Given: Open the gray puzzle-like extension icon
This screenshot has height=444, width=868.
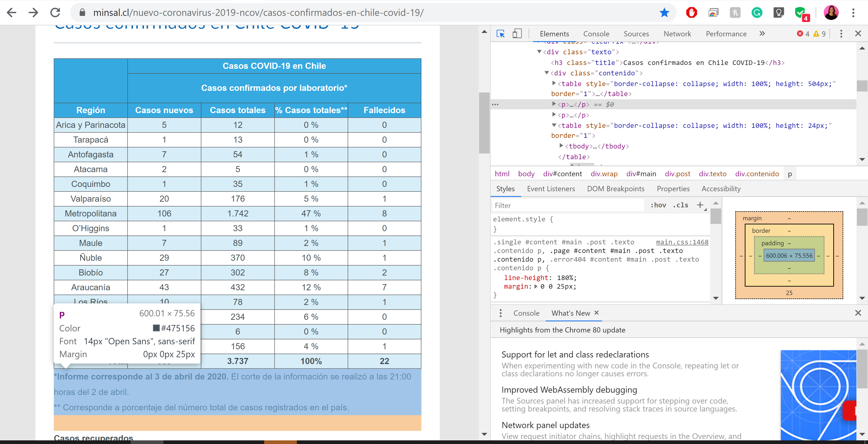Looking at the screenshot, I should click(735, 13).
